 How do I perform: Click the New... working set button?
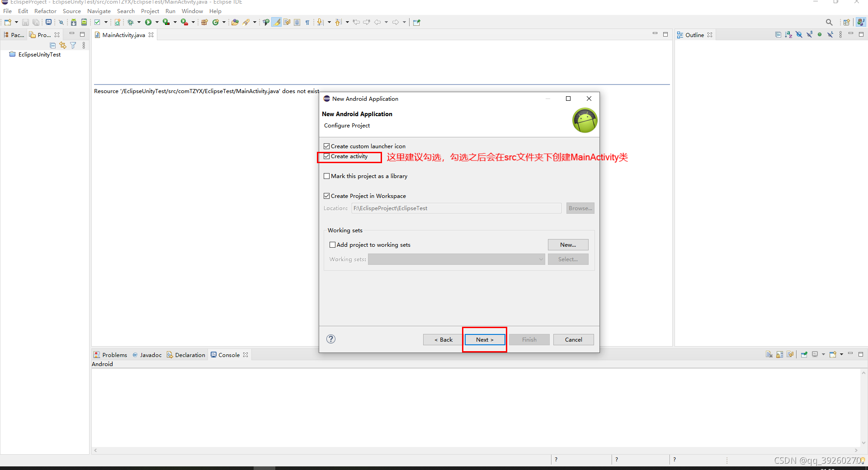tap(568, 244)
